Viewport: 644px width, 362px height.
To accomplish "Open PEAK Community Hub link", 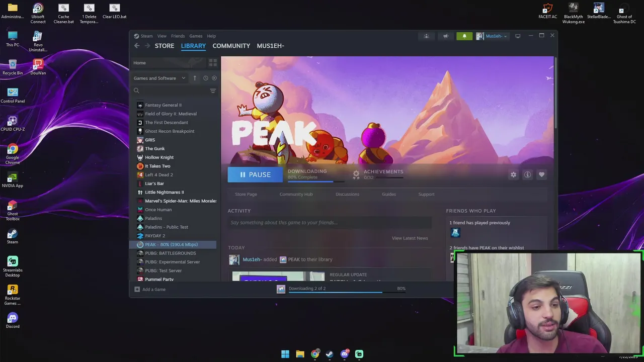I will (x=296, y=194).
